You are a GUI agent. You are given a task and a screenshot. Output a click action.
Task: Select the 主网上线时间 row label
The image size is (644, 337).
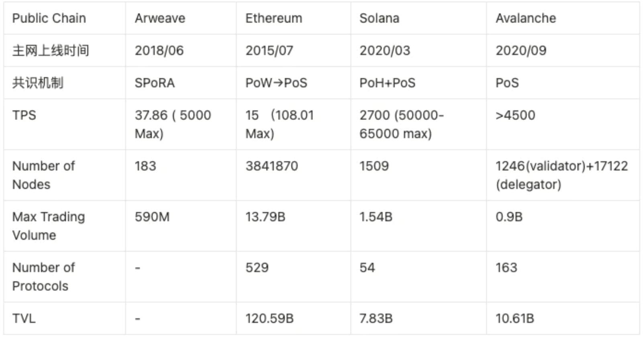click(51, 51)
